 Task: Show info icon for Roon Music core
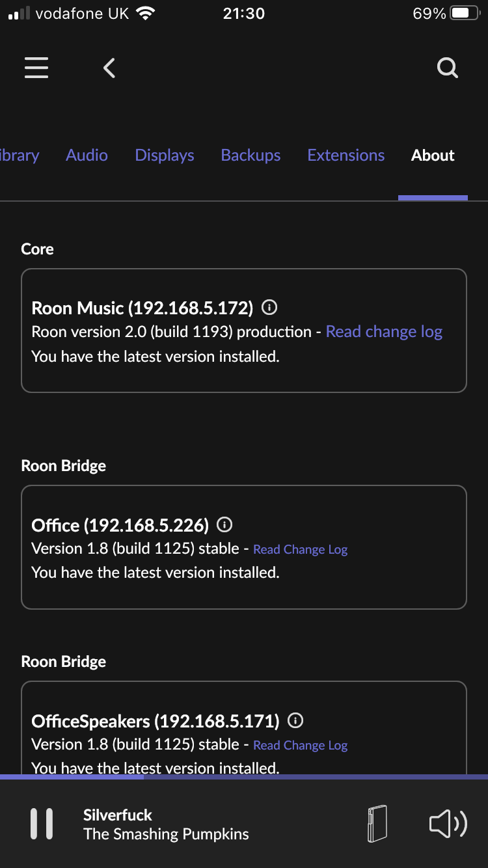point(269,307)
